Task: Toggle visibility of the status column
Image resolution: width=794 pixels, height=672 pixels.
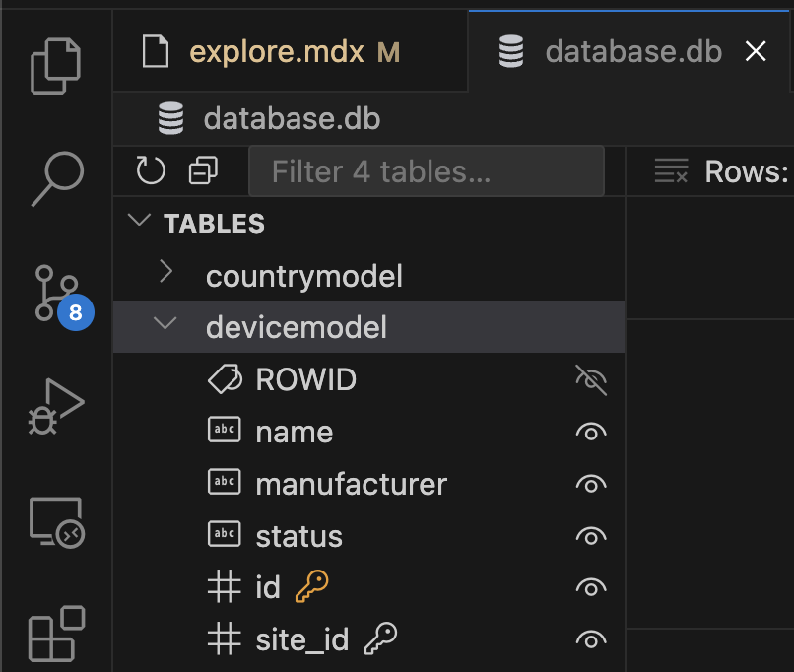Action: 590,535
